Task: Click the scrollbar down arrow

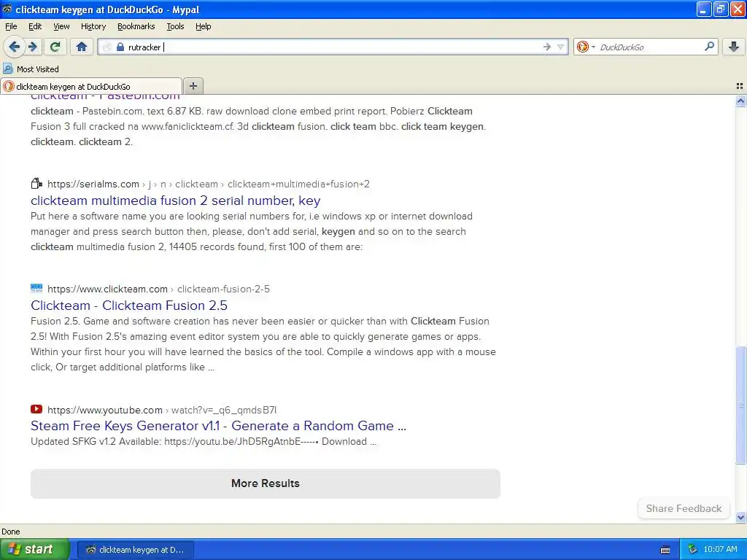Action: 740,517
